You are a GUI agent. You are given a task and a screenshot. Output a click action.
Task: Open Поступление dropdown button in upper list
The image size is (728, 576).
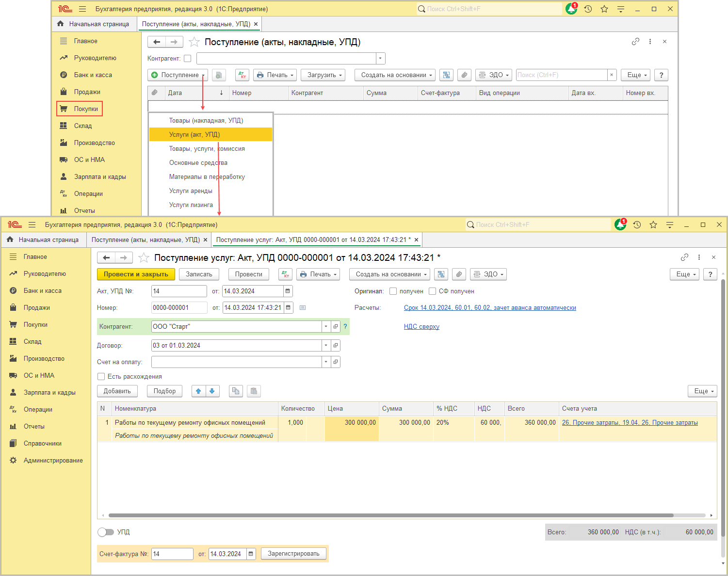(x=178, y=75)
